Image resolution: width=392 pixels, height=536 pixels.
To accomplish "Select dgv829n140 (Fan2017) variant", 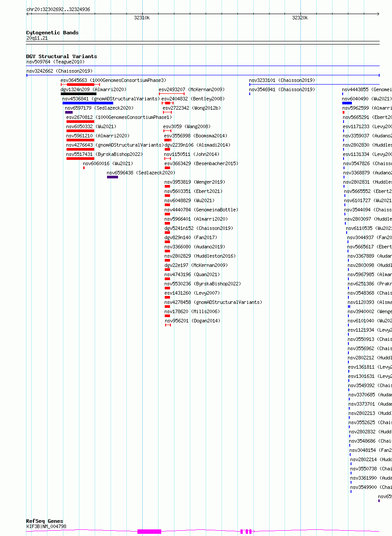I will click(191, 238).
